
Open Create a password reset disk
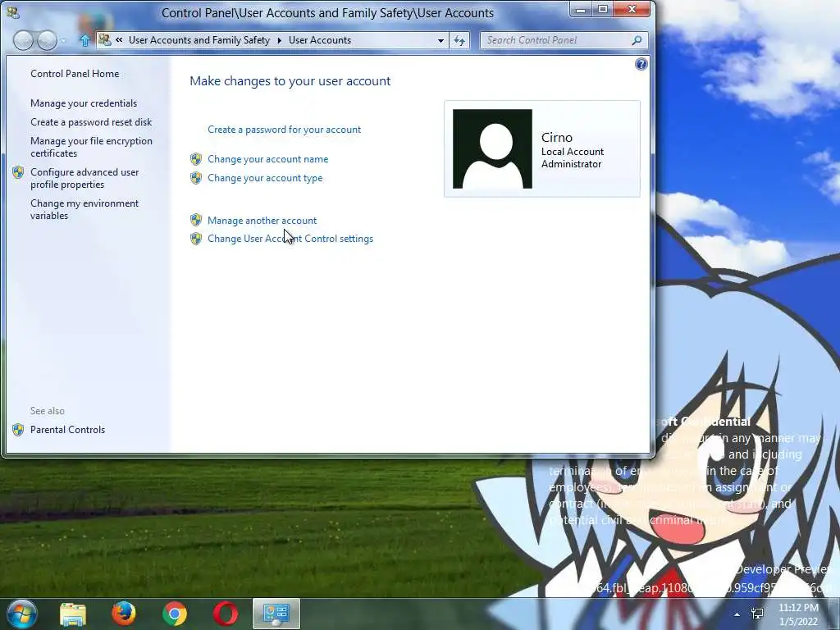point(91,122)
